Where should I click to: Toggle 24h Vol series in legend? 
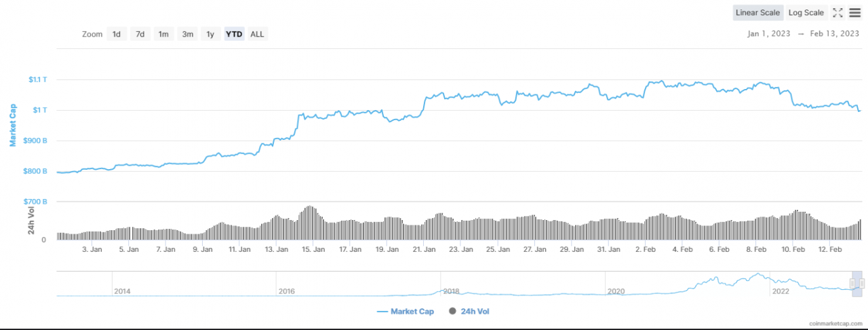[469, 312]
